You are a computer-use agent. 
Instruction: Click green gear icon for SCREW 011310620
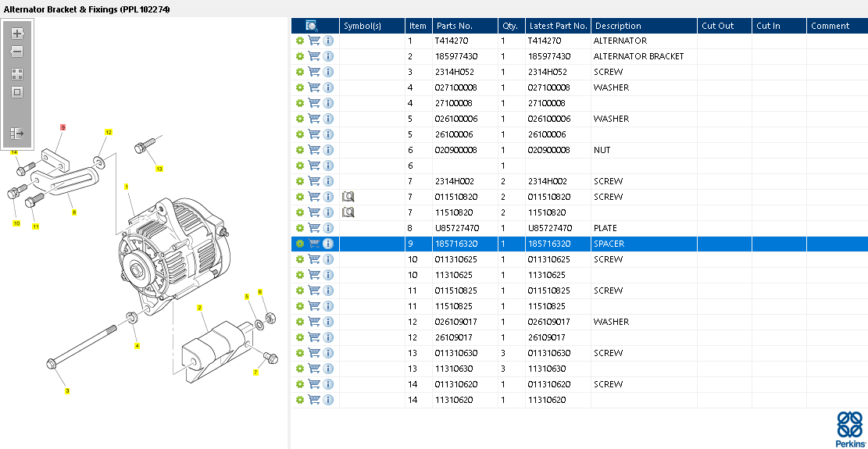(x=300, y=384)
